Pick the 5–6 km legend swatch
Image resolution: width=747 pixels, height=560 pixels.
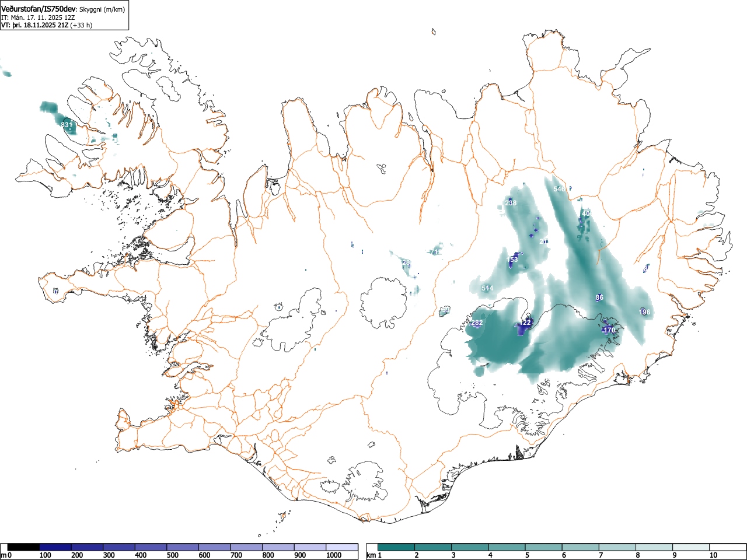click(x=543, y=547)
